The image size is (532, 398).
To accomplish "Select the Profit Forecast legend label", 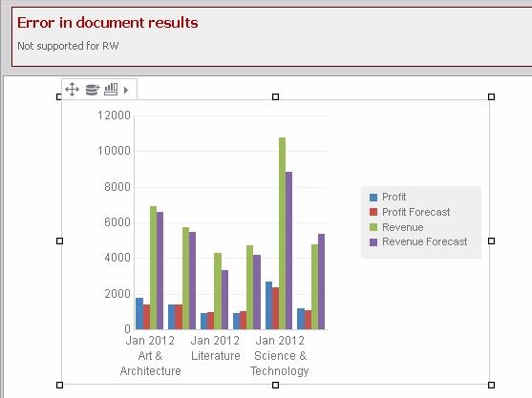I will coord(416,212).
